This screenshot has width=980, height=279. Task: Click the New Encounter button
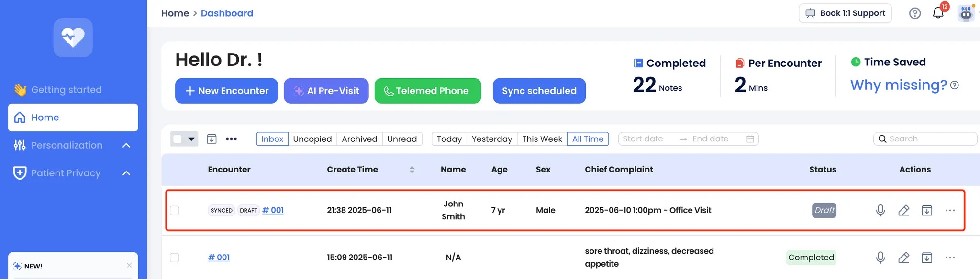click(226, 91)
